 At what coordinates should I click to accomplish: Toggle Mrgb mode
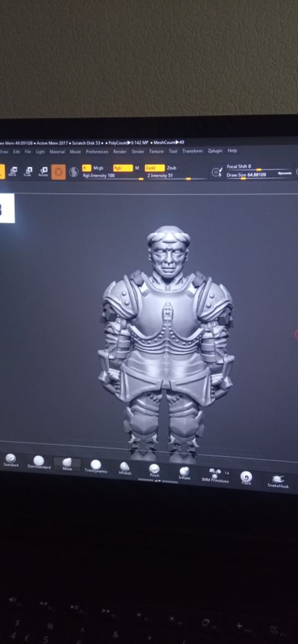pos(99,168)
